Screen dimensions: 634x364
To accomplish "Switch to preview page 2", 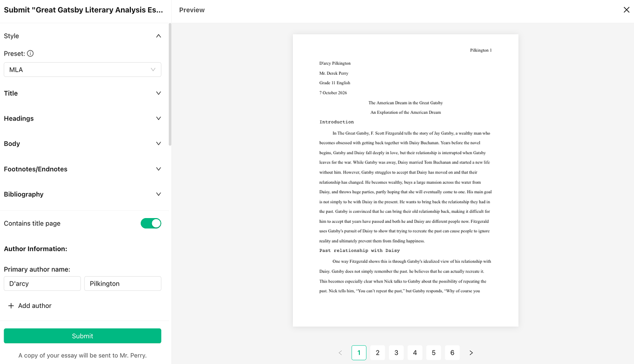I will point(377,353).
